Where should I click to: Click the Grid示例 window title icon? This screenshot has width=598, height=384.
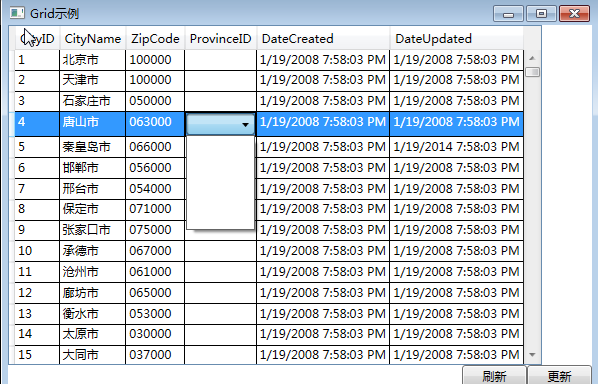point(17,13)
